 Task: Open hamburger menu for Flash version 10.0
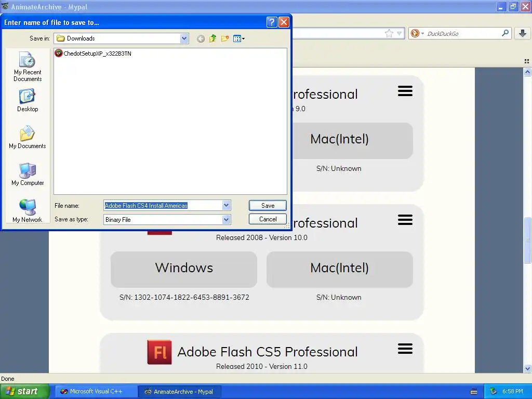[x=405, y=220]
